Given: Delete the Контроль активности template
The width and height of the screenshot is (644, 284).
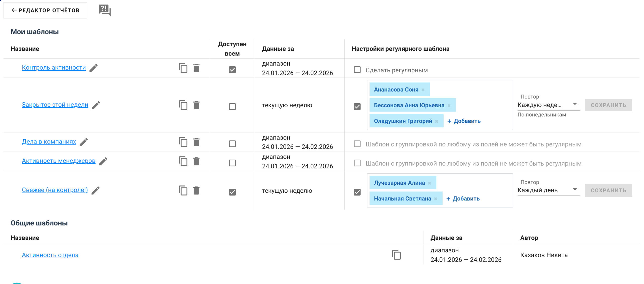Looking at the screenshot, I should 196,68.
